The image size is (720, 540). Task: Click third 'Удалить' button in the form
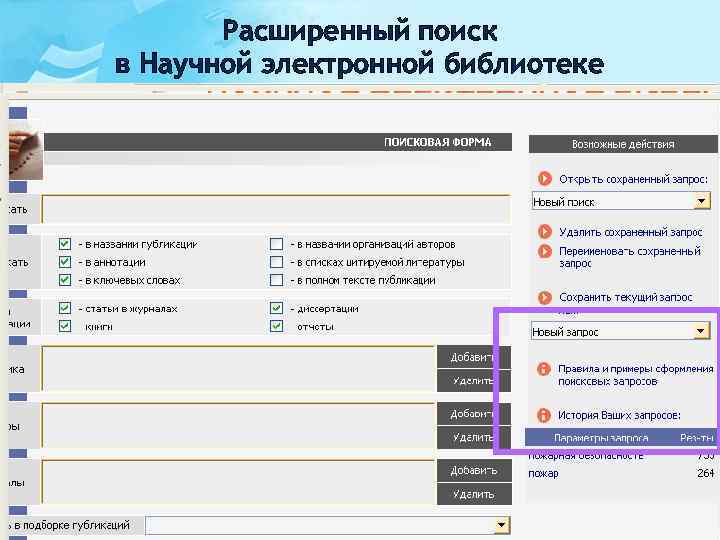tap(474, 494)
